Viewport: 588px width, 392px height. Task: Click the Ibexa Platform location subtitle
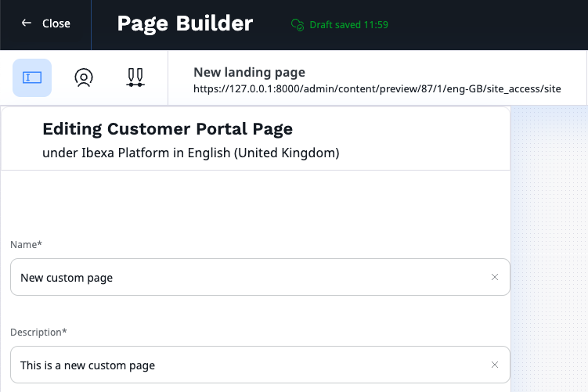tap(190, 153)
